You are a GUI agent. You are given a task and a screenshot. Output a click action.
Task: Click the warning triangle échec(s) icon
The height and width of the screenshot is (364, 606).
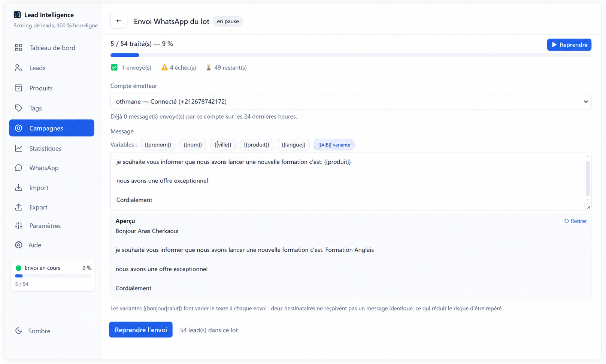[x=164, y=67]
